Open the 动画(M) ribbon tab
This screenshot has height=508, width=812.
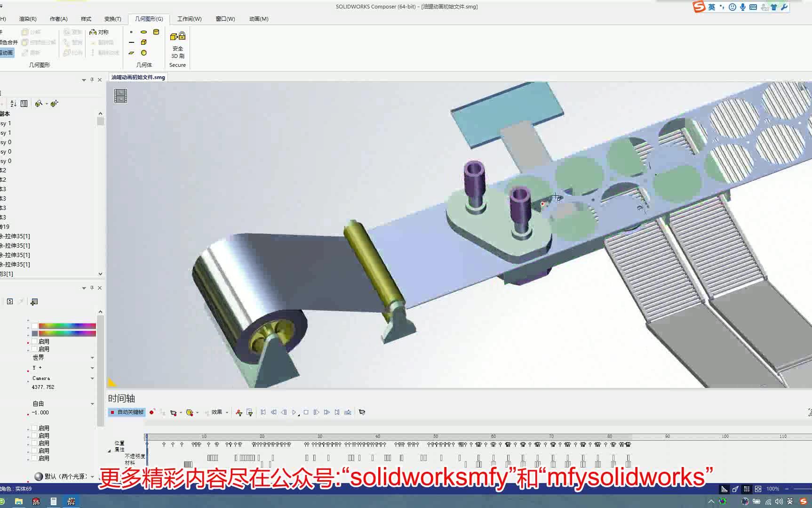point(259,19)
